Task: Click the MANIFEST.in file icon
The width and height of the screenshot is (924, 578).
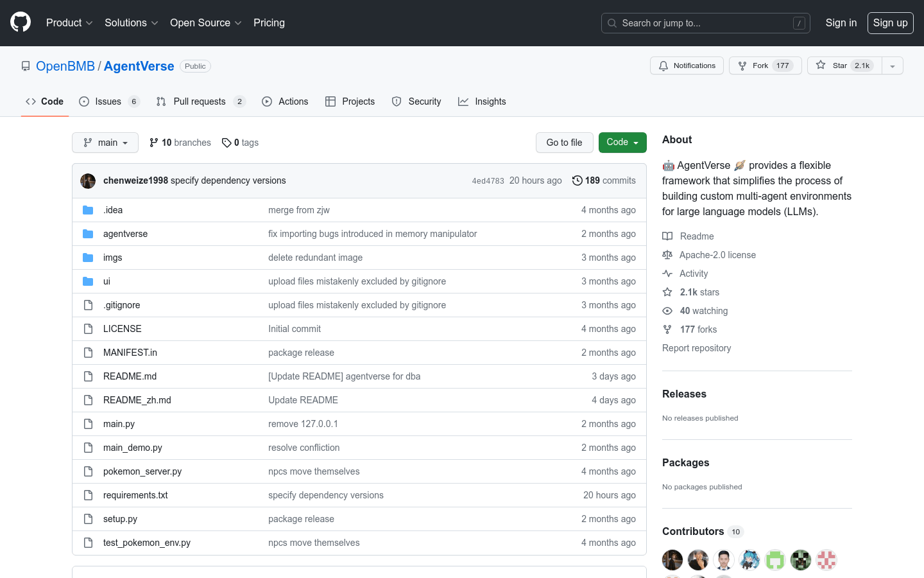Action: tap(88, 353)
